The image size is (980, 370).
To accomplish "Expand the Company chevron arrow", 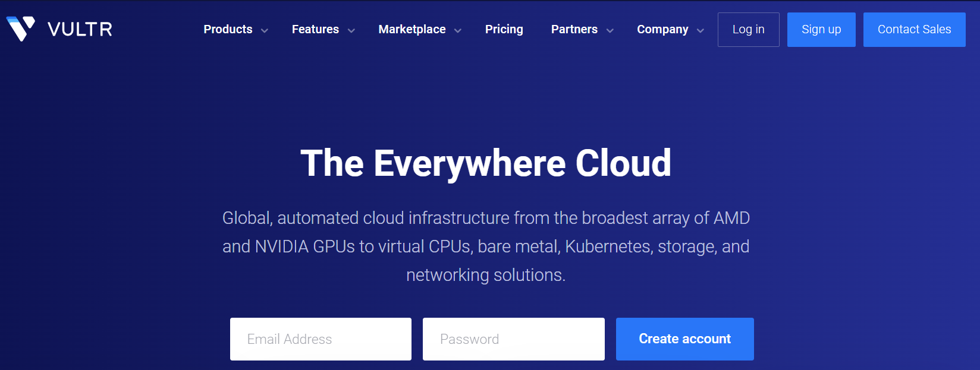I will coord(701,30).
